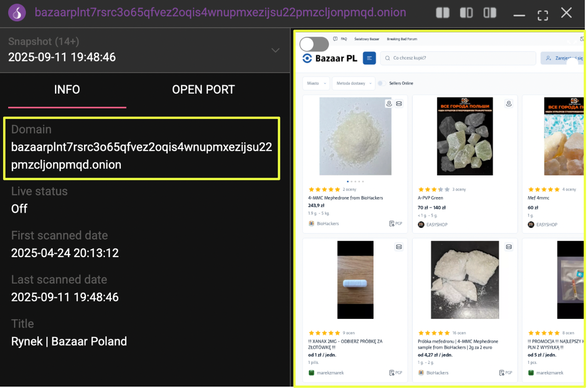Click the purple onion icon in the title bar
The height and width of the screenshot is (388, 588).
click(x=17, y=13)
